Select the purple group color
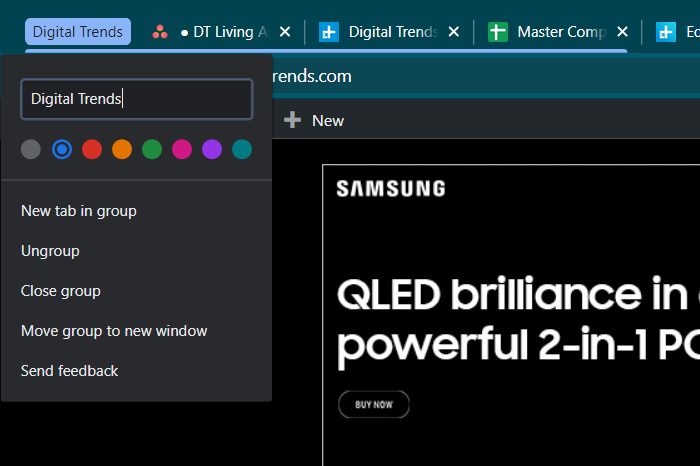The image size is (700, 466). tap(212, 149)
